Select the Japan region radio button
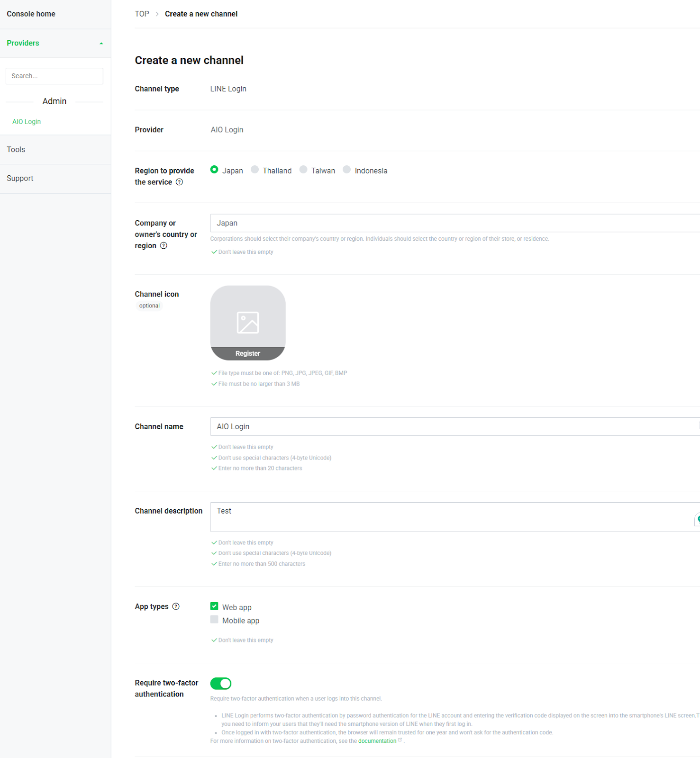 click(214, 170)
